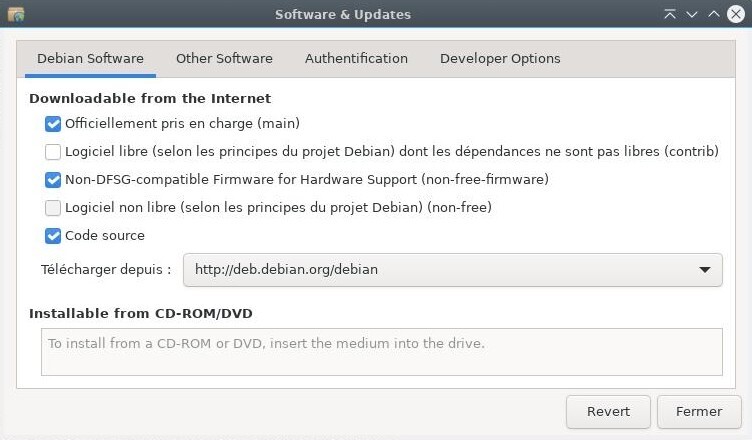
Task: Click the keep-above icon in title bar
Action: point(669,15)
